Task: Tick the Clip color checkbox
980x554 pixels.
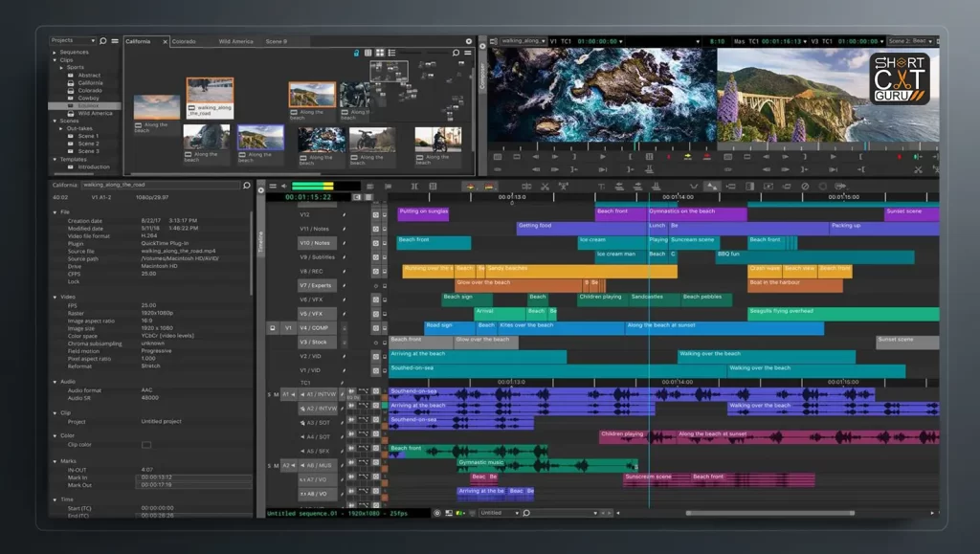Action: (x=146, y=445)
